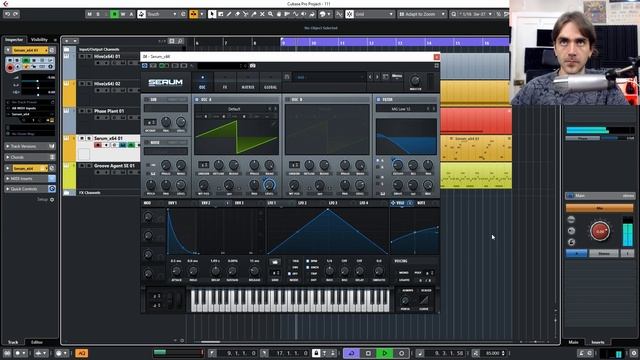640x360 pixels.
Task: Switch to the Visibility tab
Action: 40,40
